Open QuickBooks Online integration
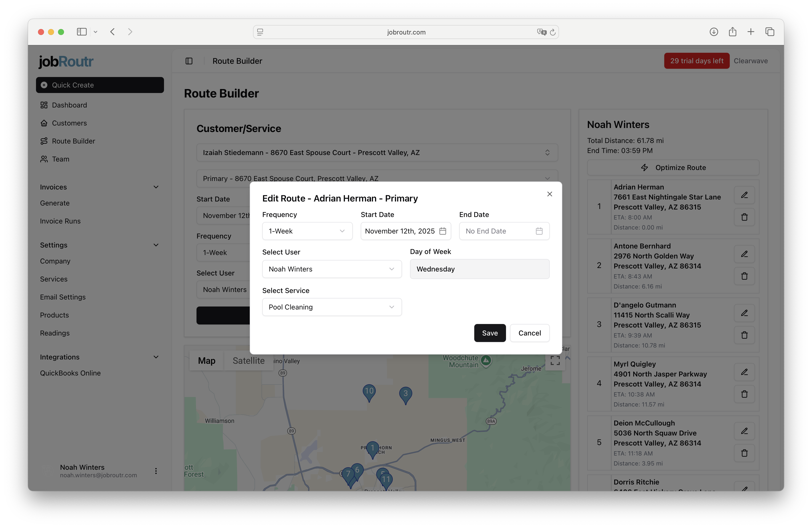The height and width of the screenshot is (528, 812). click(x=70, y=373)
